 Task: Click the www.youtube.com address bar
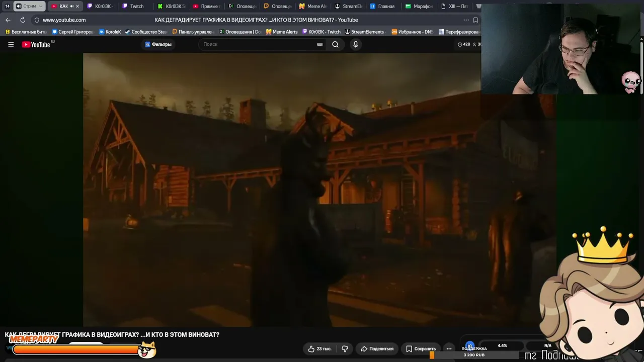[64, 20]
